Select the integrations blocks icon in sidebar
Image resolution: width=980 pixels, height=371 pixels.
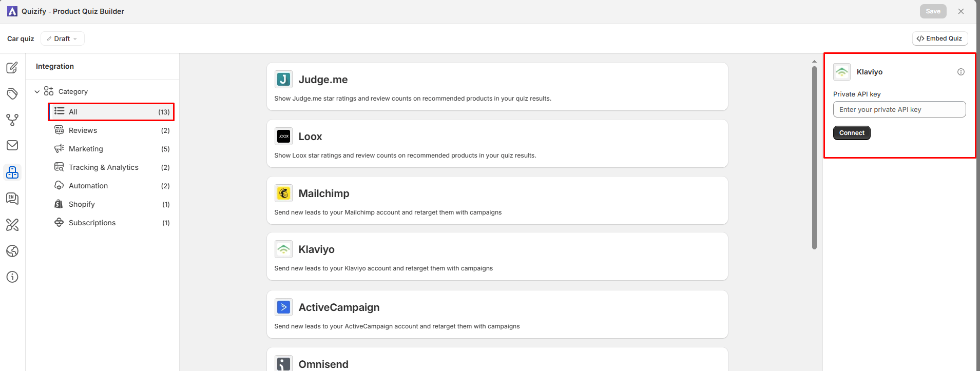[x=12, y=172]
